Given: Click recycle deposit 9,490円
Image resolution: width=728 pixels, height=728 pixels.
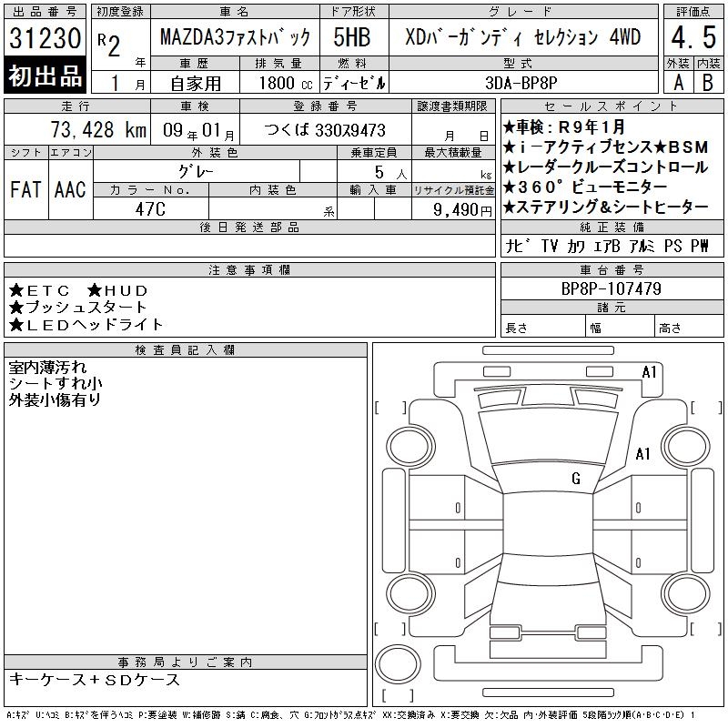Looking at the screenshot, I should (462, 210).
